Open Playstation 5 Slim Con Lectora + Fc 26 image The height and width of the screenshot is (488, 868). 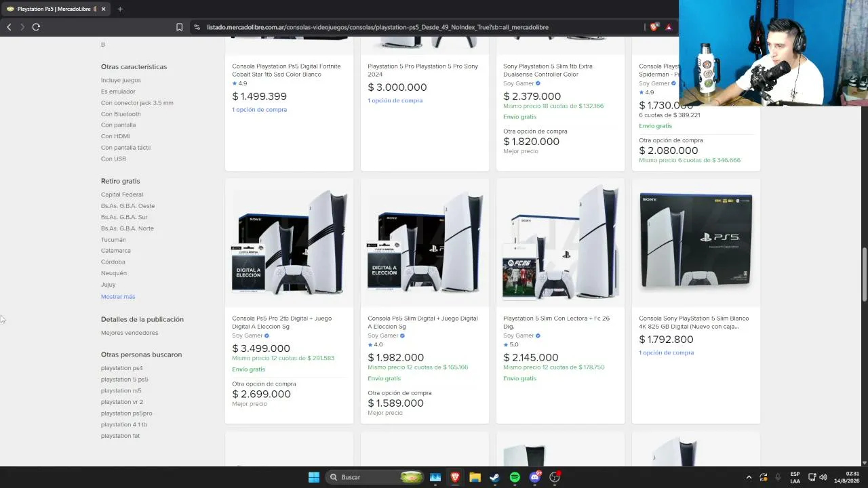pyautogui.click(x=560, y=243)
